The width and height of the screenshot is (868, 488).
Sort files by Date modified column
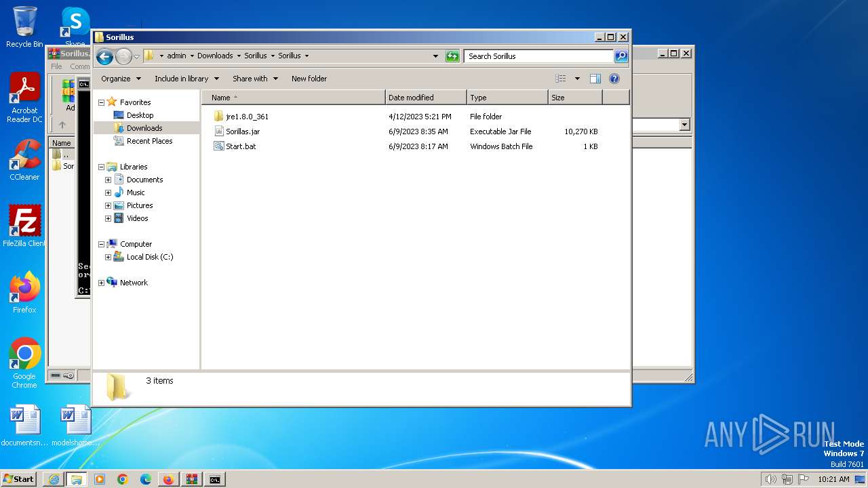click(x=426, y=98)
